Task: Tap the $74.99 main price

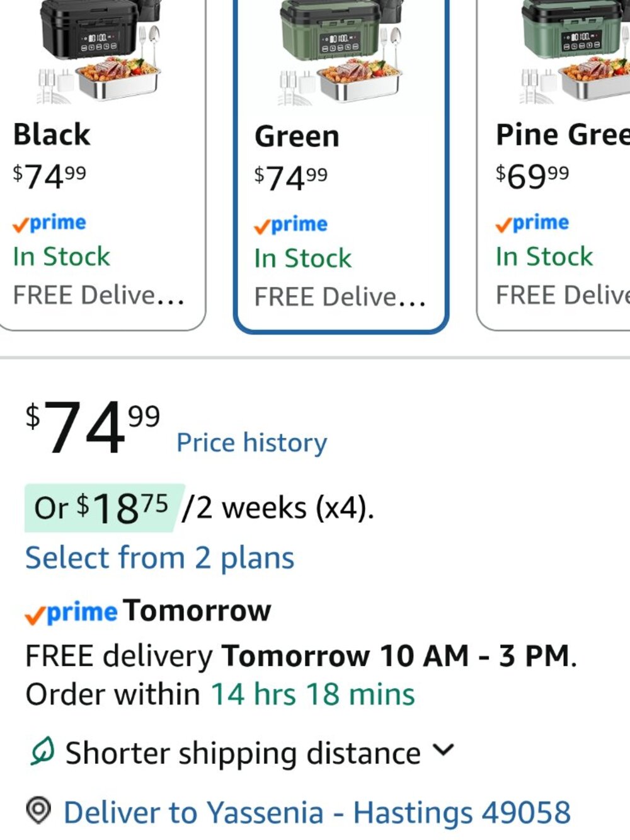Action: coord(93,427)
